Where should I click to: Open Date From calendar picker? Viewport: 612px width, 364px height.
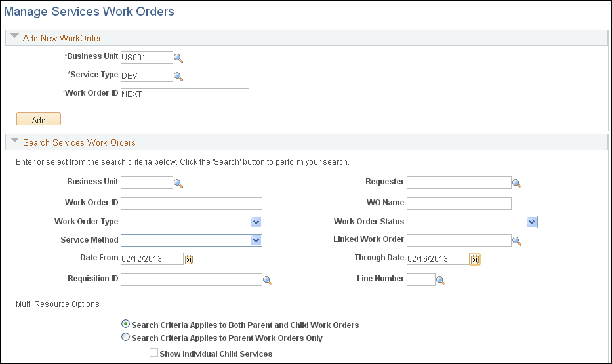[x=189, y=260]
